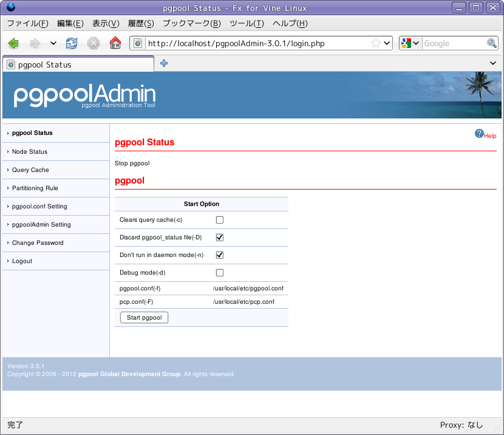504x435 pixels.
Task: Open the ファイル(F) menu
Action: pos(28,24)
